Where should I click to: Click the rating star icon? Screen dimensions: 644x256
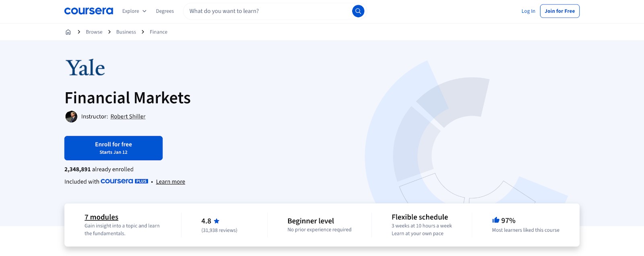(217, 221)
